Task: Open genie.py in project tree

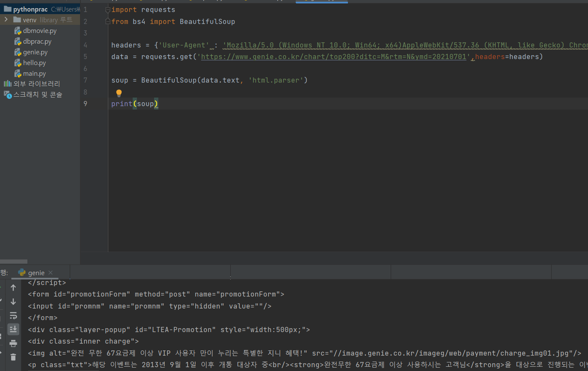Action: (x=35, y=52)
